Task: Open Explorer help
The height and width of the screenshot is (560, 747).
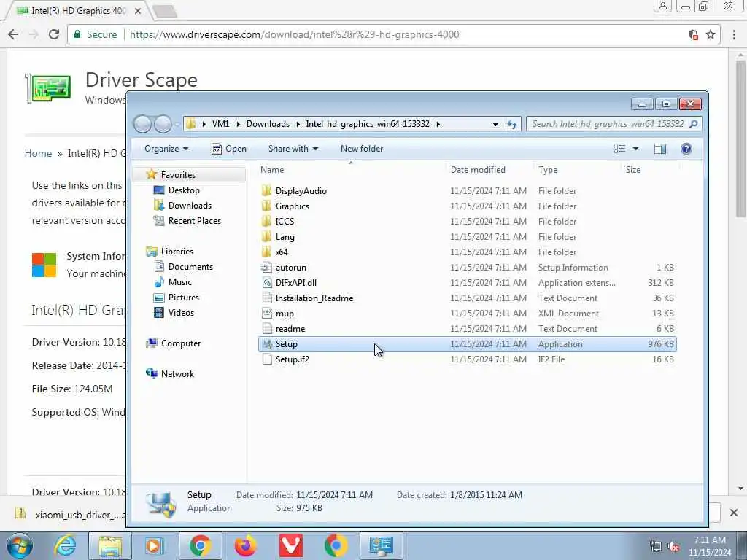Action: tap(686, 149)
